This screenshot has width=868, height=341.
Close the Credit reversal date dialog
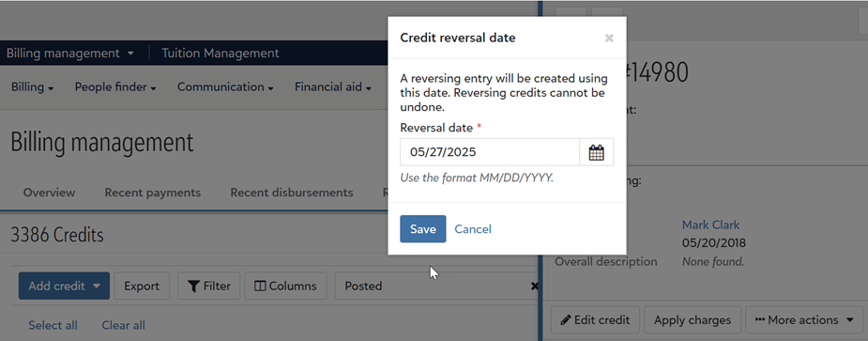coord(609,39)
